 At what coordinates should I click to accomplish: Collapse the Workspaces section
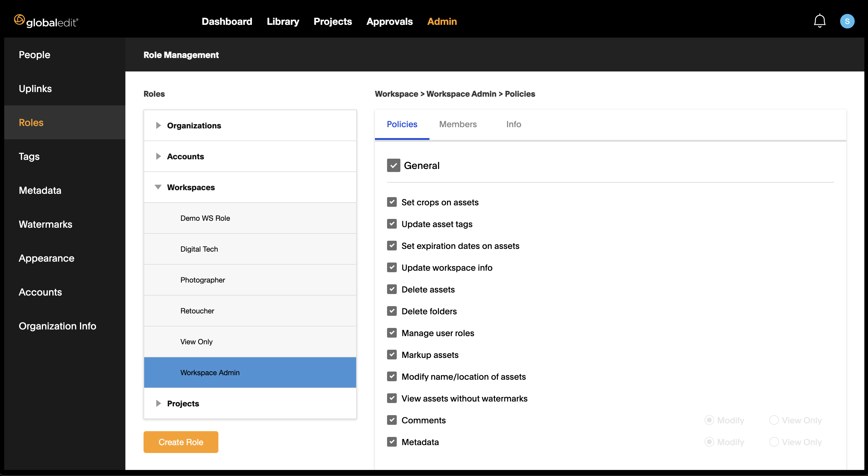tap(158, 187)
